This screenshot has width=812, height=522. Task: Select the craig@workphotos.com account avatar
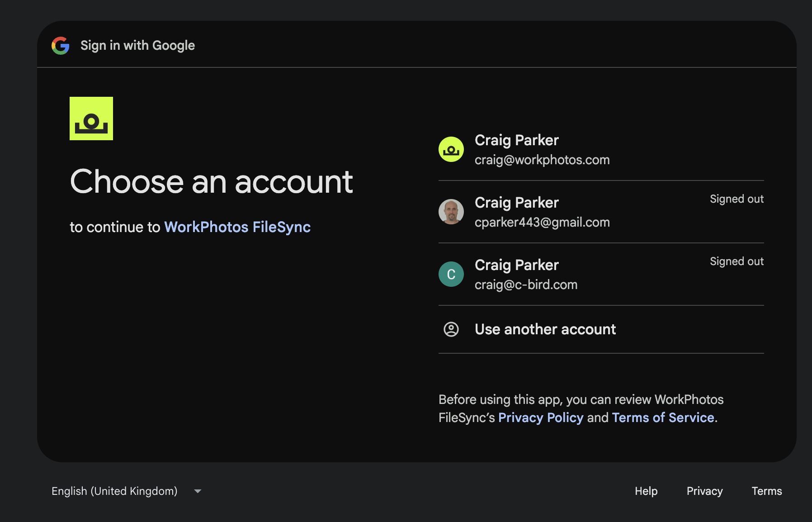[x=451, y=149]
